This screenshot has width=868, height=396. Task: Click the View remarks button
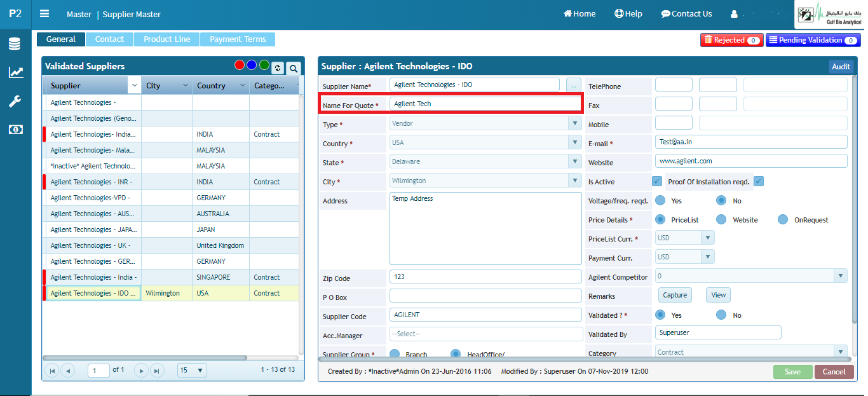(x=718, y=295)
